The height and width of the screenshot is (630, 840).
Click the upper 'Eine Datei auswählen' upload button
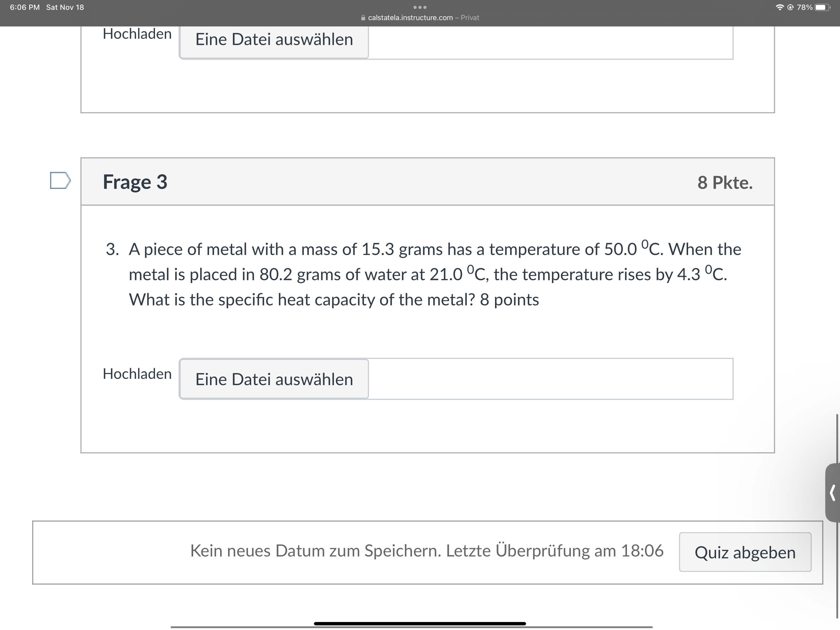tap(274, 39)
